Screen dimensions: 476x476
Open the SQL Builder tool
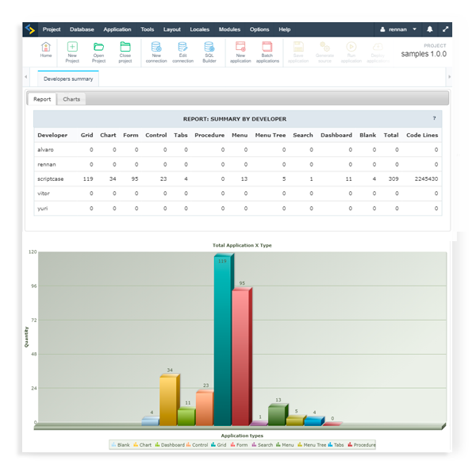tap(209, 51)
